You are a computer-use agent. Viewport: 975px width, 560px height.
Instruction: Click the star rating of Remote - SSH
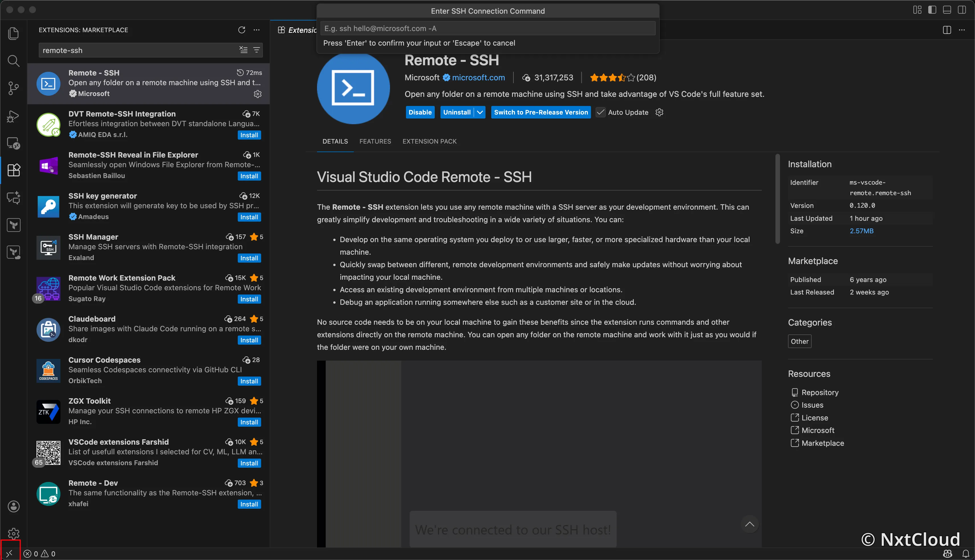[x=612, y=78]
